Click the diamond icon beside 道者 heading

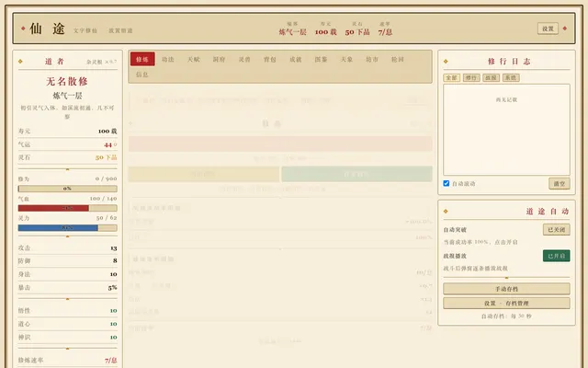click(20, 62)
